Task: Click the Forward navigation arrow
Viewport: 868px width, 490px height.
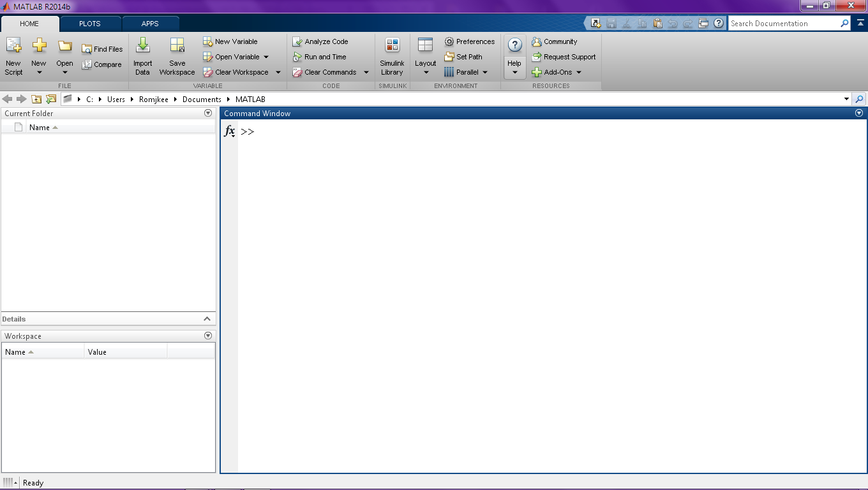Action: (22, 99)
